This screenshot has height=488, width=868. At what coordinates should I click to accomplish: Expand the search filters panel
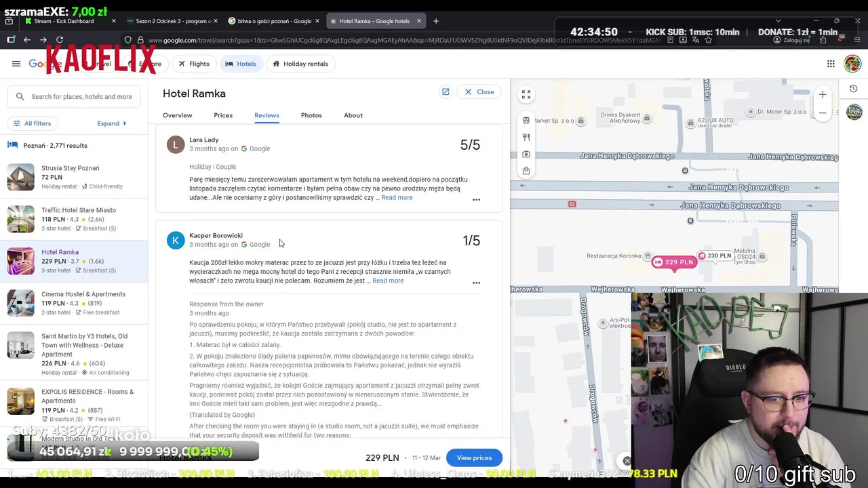coord(113,123)
